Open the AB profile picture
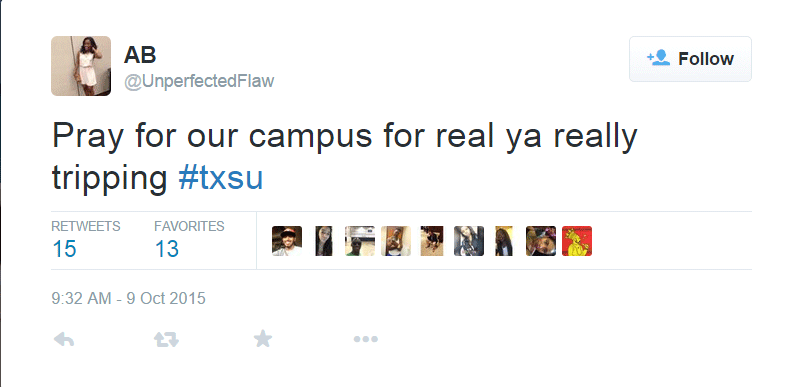Image resolution: width=794 pixels, height=387 pixels. pyautogui.click(x=81, y=66)
